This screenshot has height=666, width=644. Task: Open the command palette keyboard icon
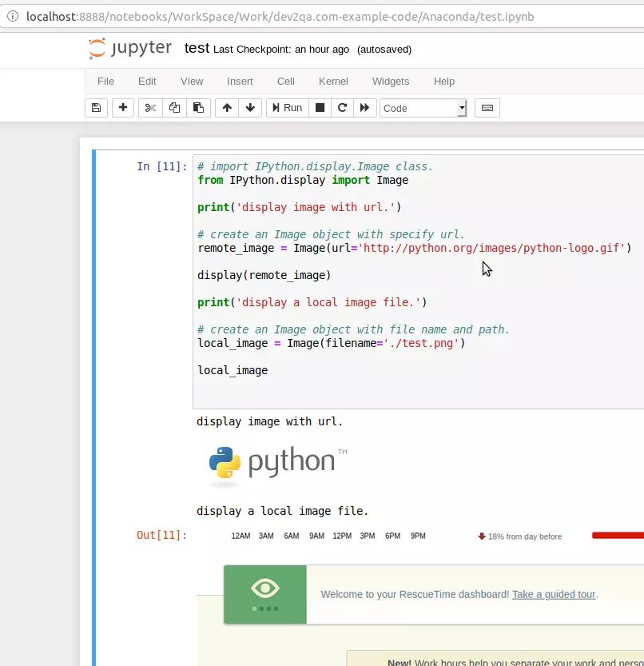point(487,108)
